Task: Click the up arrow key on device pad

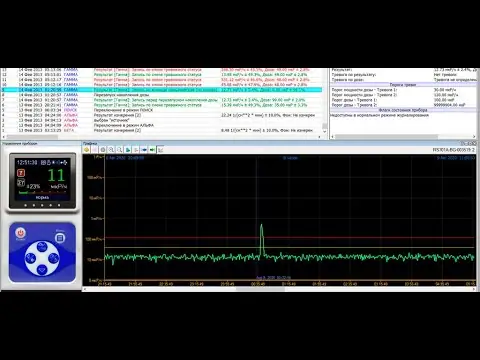Action: [x=42, y=247]
